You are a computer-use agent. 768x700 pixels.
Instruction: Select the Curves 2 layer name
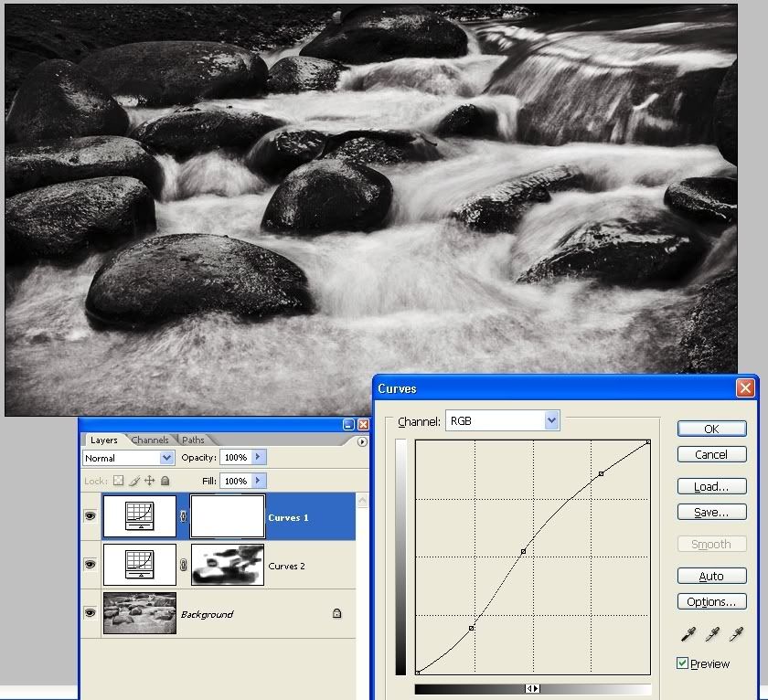tap(286, 566)
